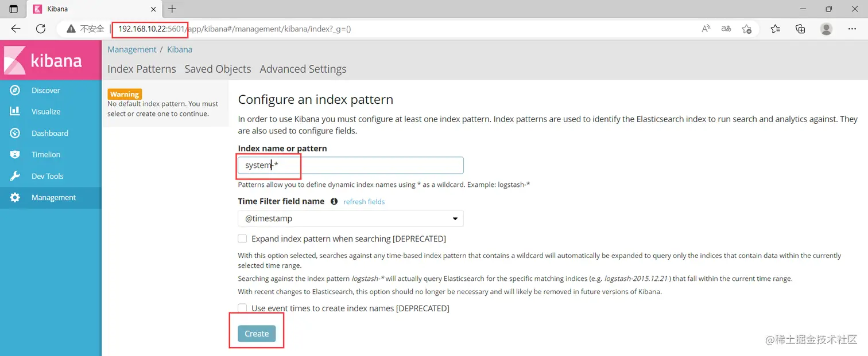The height and width of the screenshot is (356, 868).
Task: Click the Management gear icon
Action: click(x=15, y=197)
